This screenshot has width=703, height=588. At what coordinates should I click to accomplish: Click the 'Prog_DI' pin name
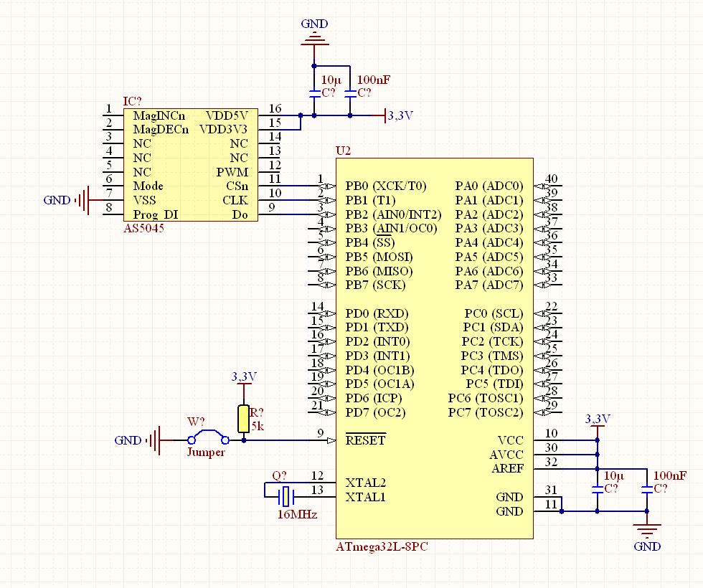(x=155, y=215)
